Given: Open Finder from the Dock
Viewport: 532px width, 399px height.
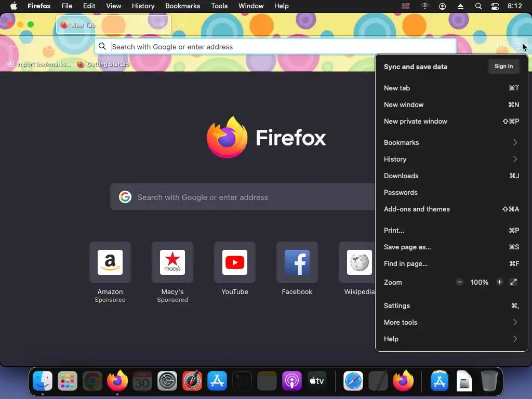Looking at the screenshot, I should (x=43, y=381).
